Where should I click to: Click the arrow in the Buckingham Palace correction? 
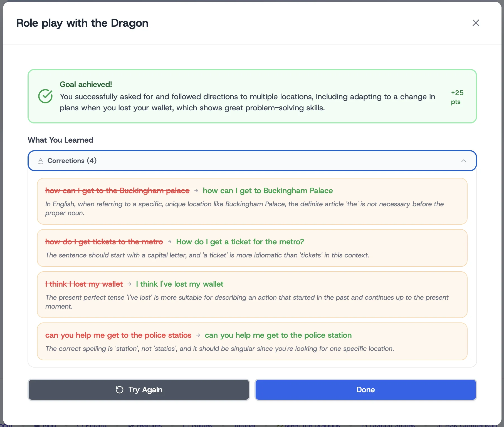pyautogui.click(x=196, y=191)
